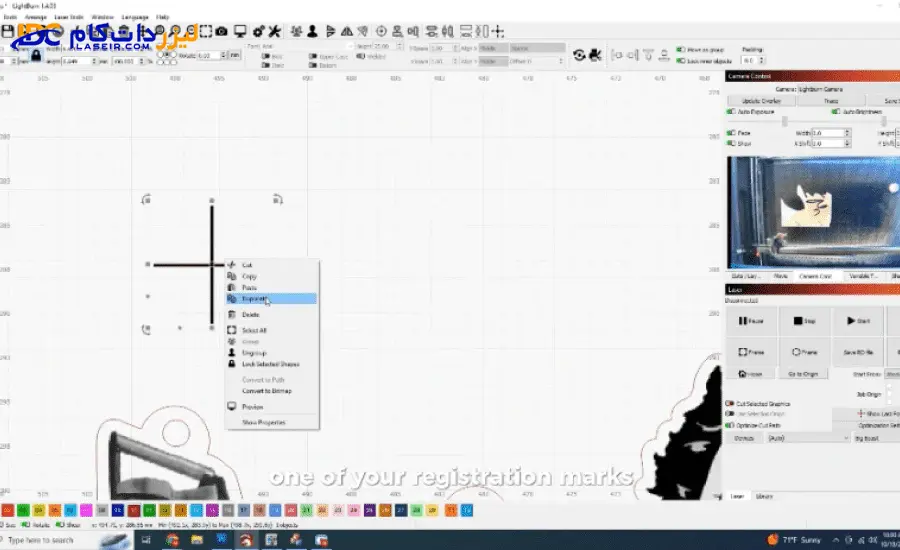The width and height of the screenshot is (900, 550).
Task: Click the Update Overlay button
Action: [x=762, y=101]
